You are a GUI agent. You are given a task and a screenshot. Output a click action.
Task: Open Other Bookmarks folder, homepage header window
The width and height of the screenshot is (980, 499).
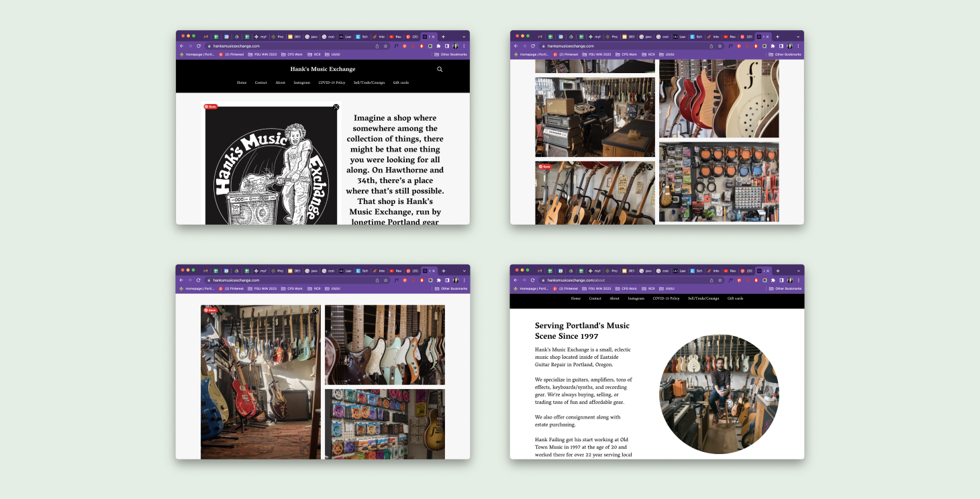450,54
